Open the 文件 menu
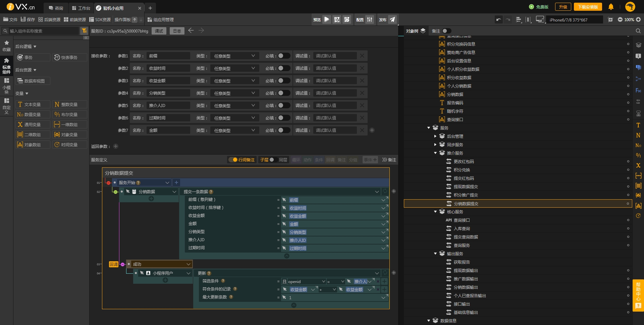 (x=10, y=19)
